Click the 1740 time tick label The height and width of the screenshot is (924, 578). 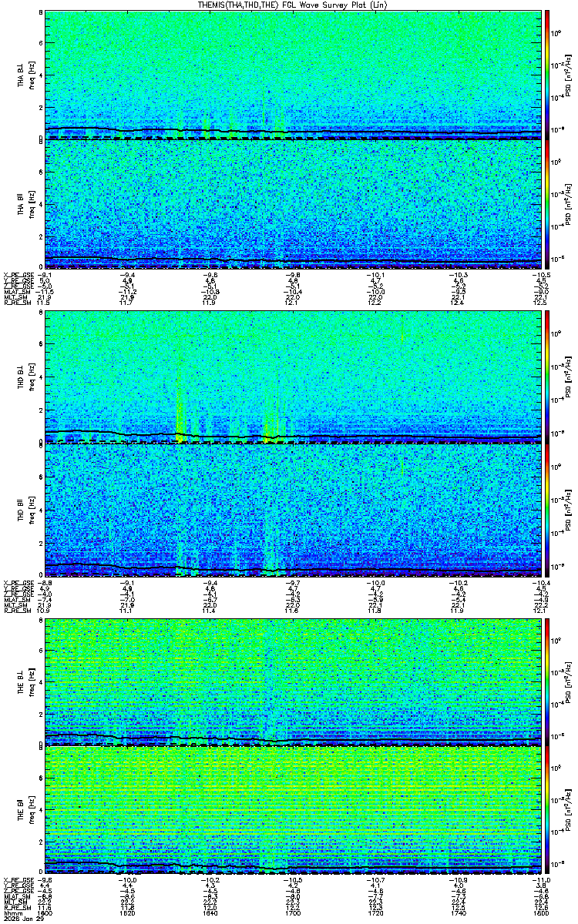(x=459, y=913)
